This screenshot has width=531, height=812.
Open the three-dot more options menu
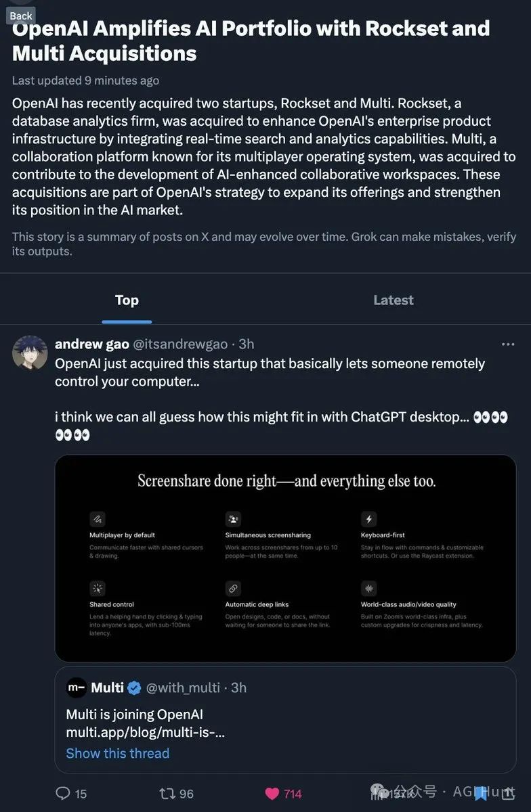coord(508,344)
